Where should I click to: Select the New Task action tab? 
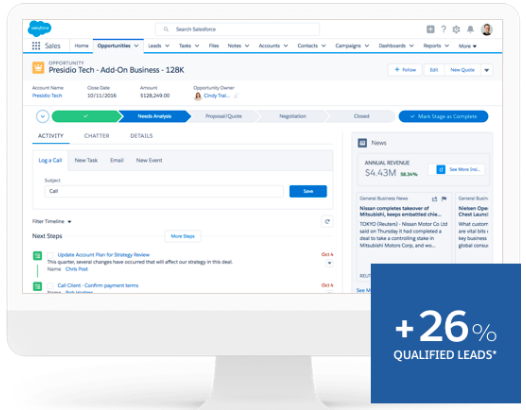pos(86,160)
